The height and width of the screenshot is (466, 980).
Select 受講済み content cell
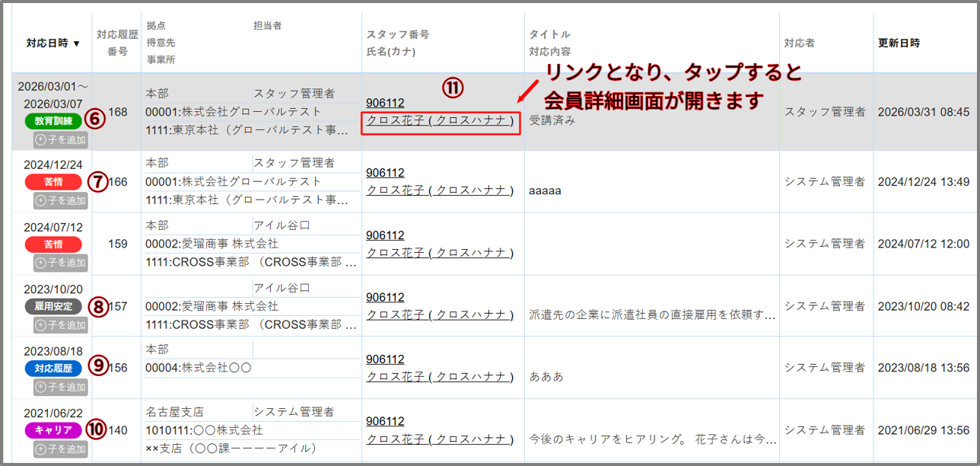tap(552, 120)
